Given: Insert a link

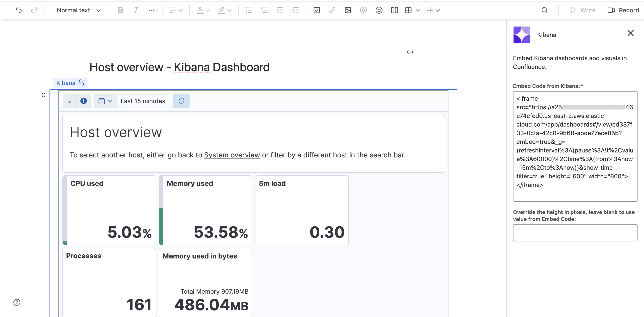Looking at the screenshot, I should [332, 10].
